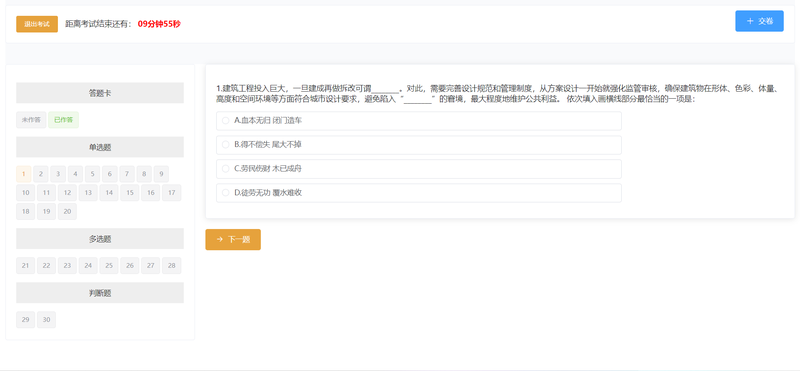Image resolution: width=800 pixels, height=371 pixels.
Task: Go to true/false question 30
Action: coord(46,320)
